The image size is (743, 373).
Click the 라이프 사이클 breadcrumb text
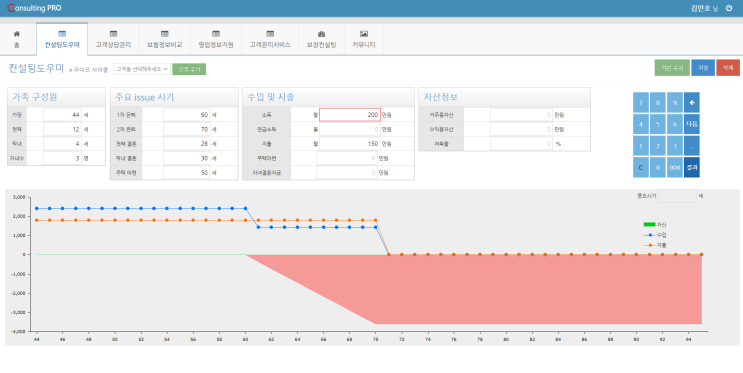click(x=91, y=70)
